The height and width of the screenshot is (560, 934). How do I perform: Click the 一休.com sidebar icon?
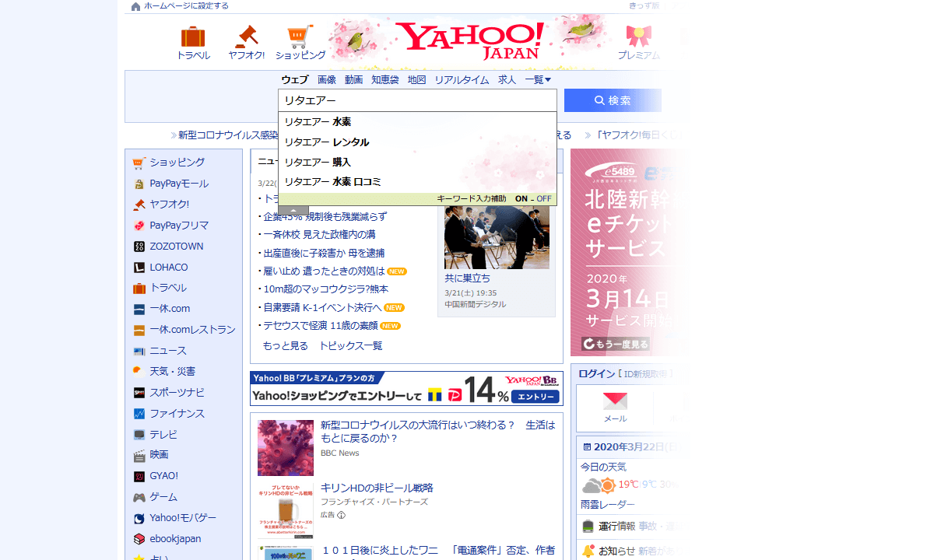(139, 309)
